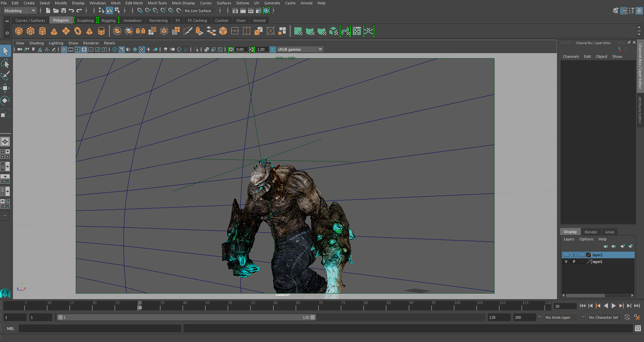
Task: Toggle Auto Keyframe button
Action: tap(627, 317)
